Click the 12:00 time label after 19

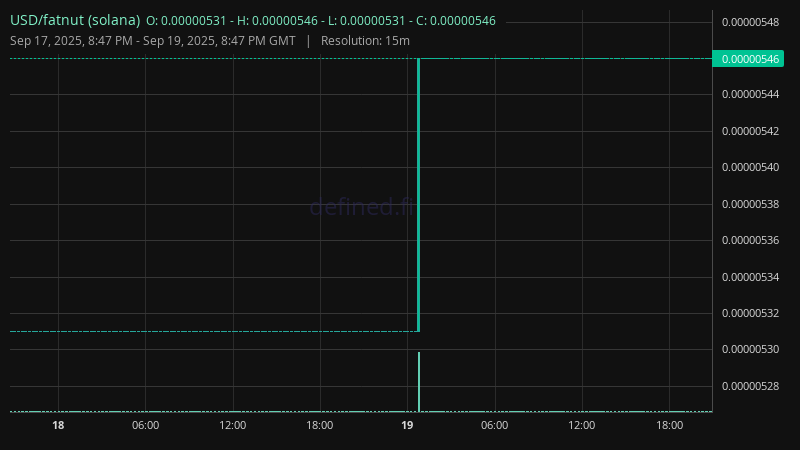click(582, 426)
